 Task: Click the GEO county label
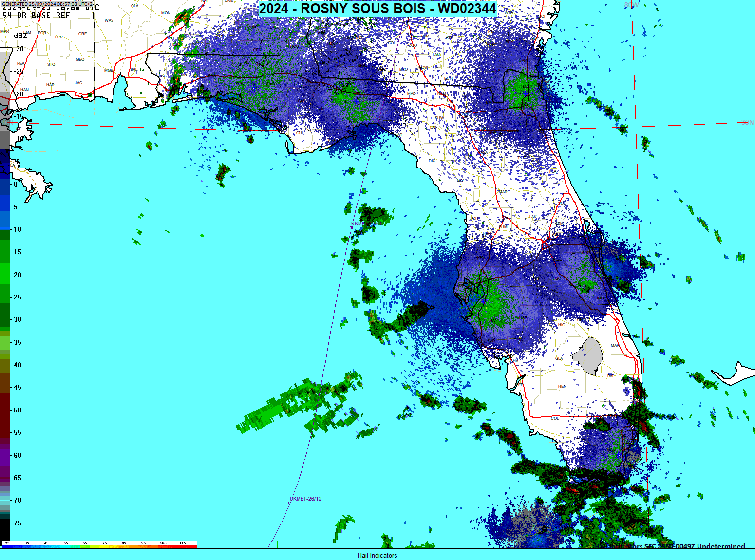point(80,59)
